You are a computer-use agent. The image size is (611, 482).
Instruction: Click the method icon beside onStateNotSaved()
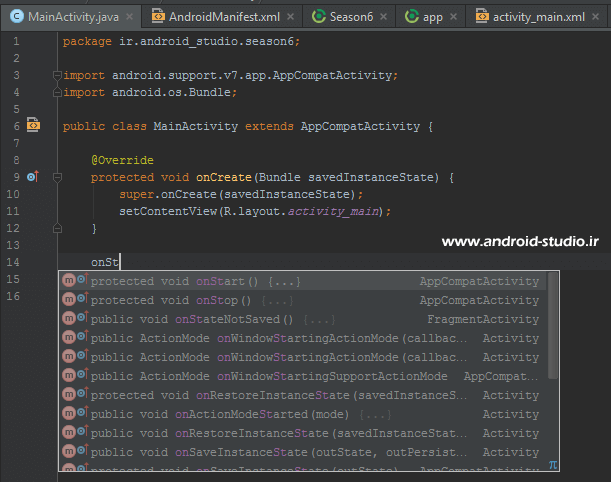click(69, 320)
